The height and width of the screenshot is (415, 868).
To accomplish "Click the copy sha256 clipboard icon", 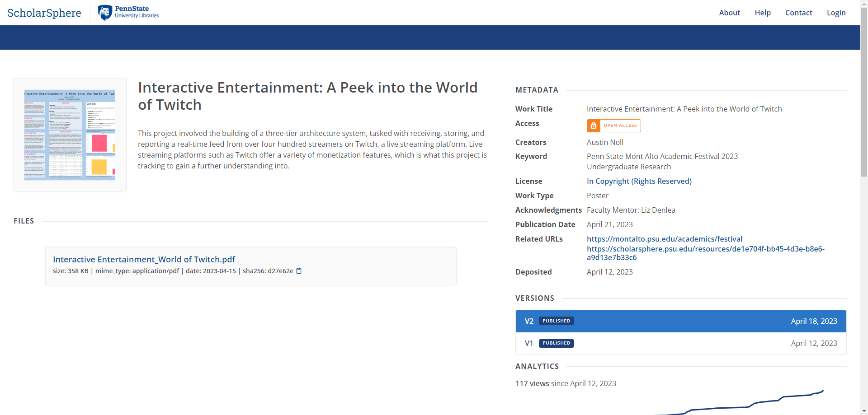I will [x=299, y=271].
